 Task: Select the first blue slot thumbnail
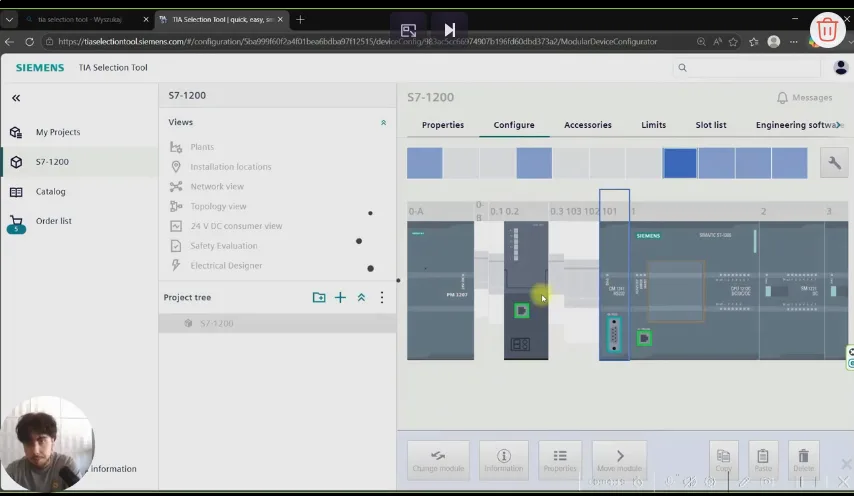424,163
